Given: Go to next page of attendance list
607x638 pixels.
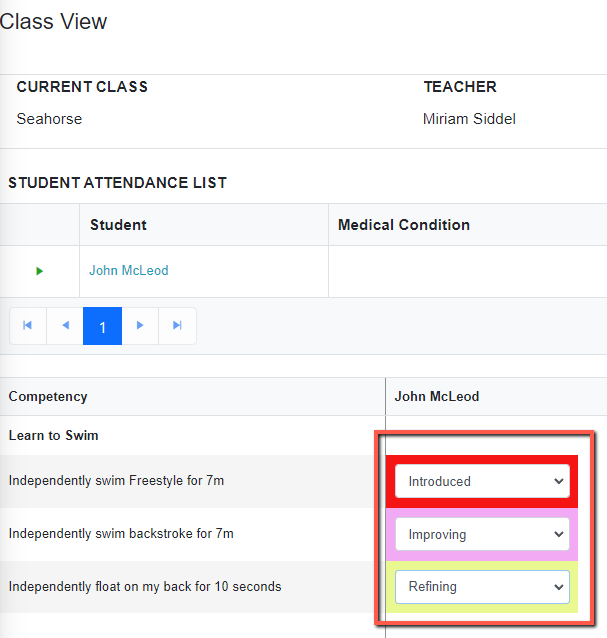Looking at the screenshot, I should [x=140, y=326].
